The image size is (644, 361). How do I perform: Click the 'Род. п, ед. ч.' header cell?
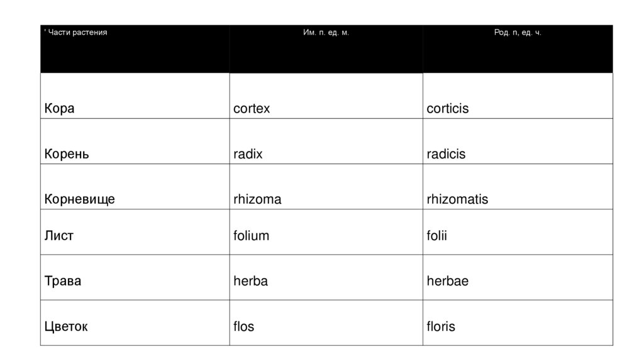tap(517, 33)
